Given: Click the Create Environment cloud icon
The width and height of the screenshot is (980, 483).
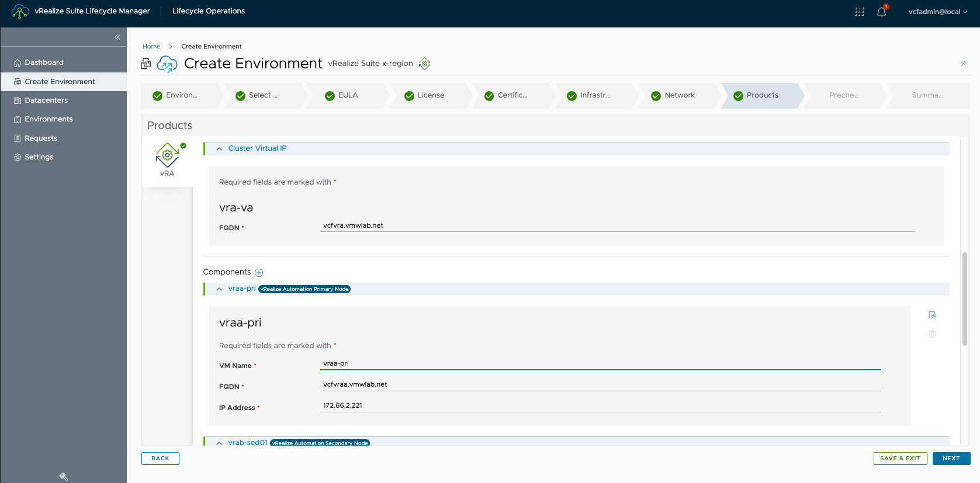Looking at the screenshot, I should (x=167, y=64).
